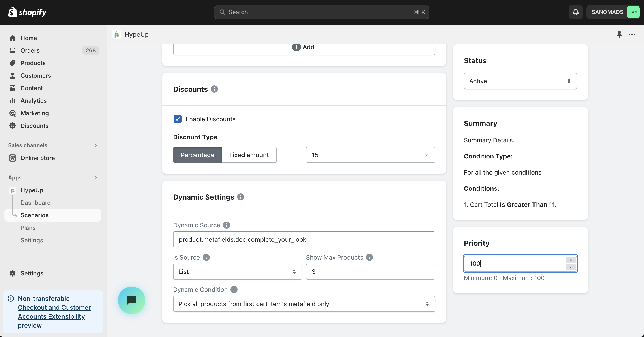Screen dimensions: 644x337
Task: Pin the HypeUp app with pin icon
Action: click(619, 34)
